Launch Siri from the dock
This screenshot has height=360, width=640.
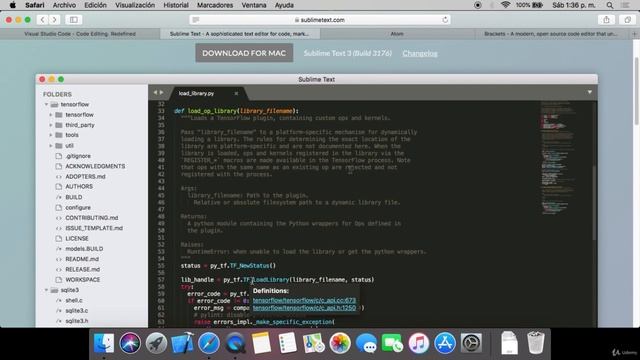[x=130, y=343]
